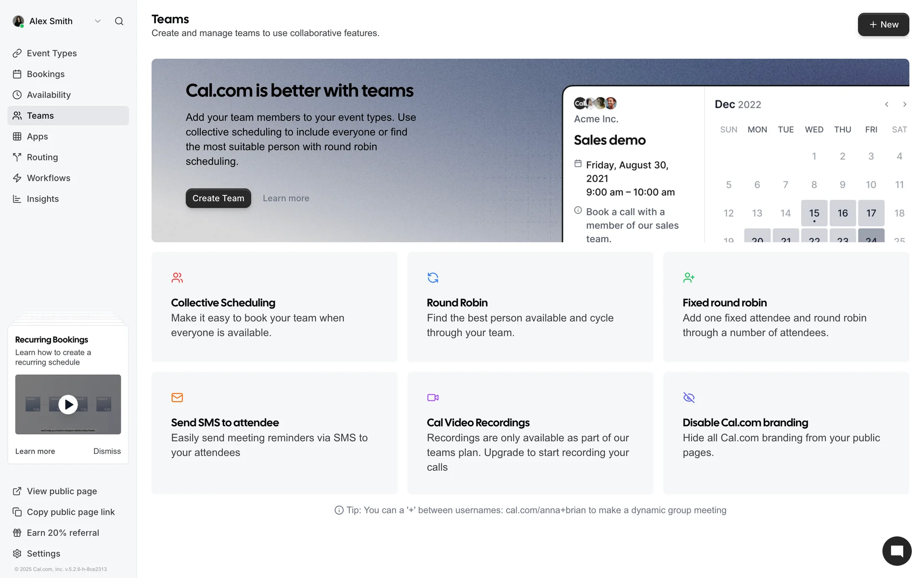The image size is (924, 578).
Task: Click the Settings gear icon
Action: point(17,553)
